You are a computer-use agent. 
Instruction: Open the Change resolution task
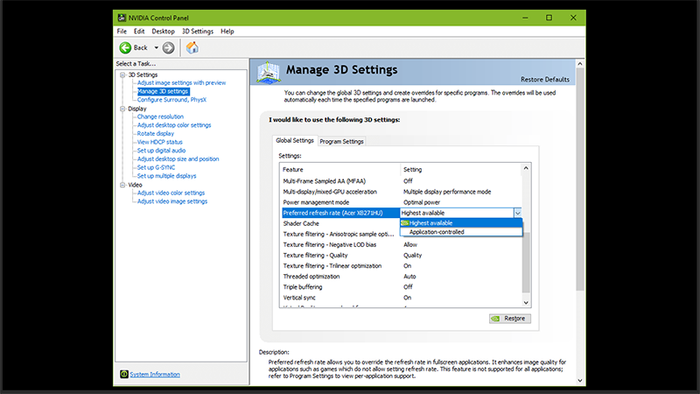tap(160, 116)
